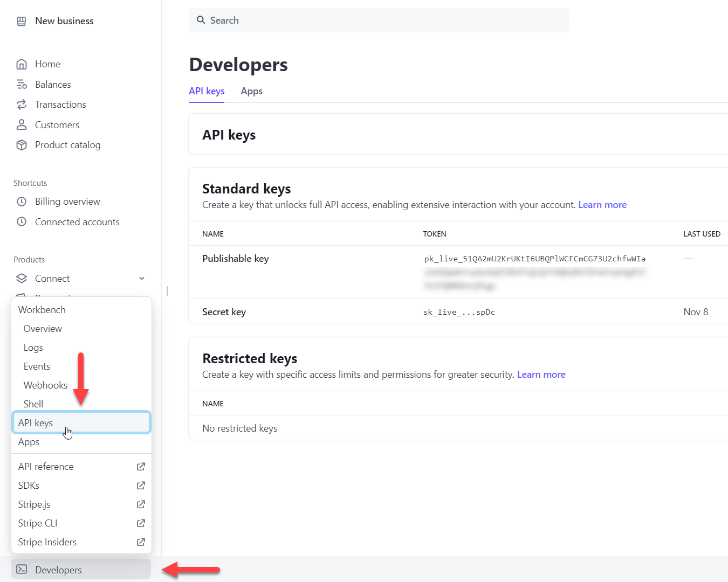Click the Publishable key row name
The height and width of the screenshot is (582, 728).
click(x=236, y=259)
